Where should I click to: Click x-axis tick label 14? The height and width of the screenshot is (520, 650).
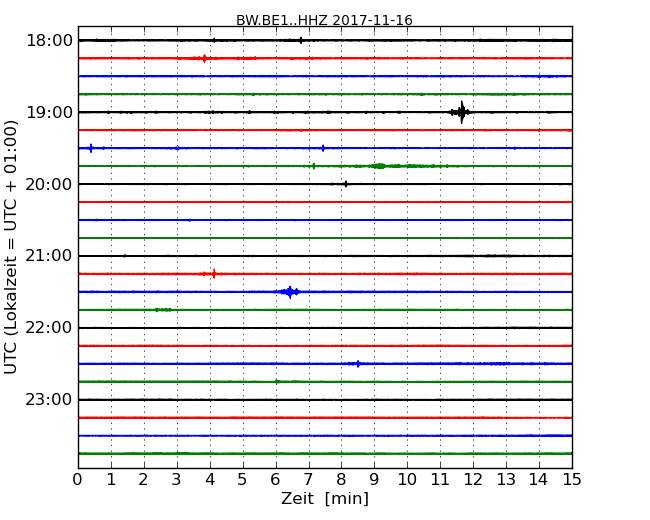point(539,479)
